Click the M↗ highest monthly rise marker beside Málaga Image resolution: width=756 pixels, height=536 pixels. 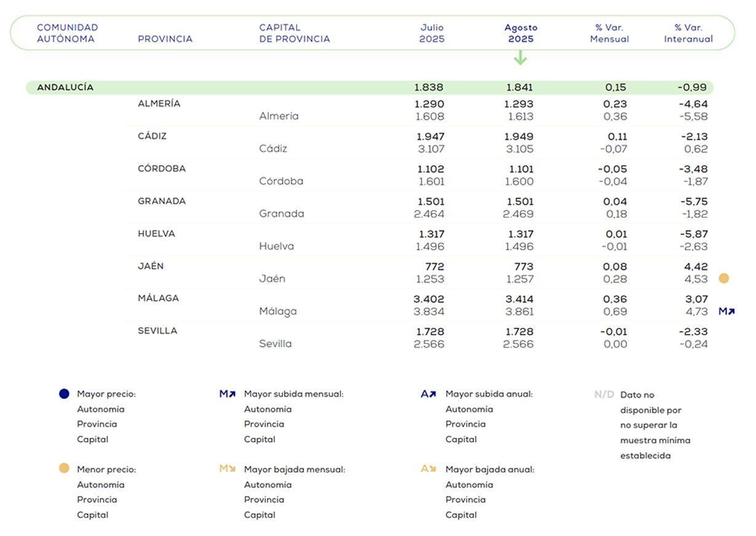[726, 311]
